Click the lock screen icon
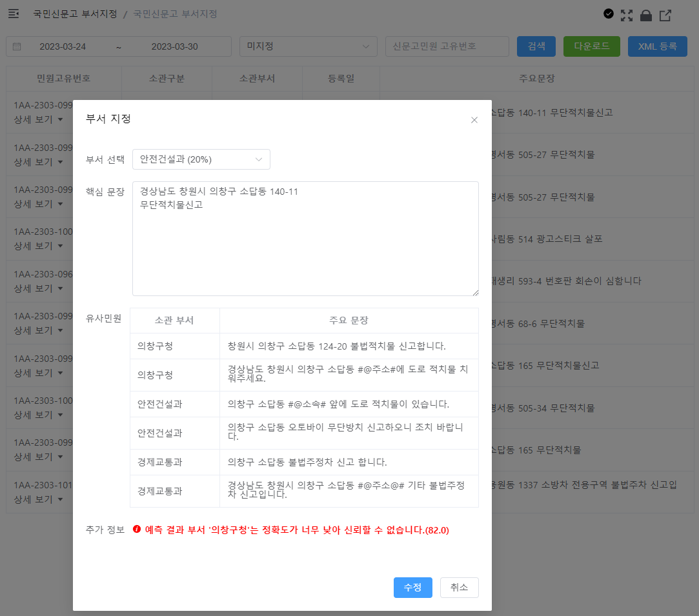This screenshot has width=699, height=616. point(646,15)
